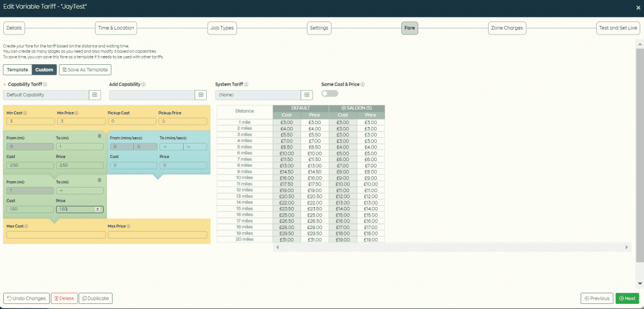
Task: Click the Duplicate button
Action: (x=96, y=298)
